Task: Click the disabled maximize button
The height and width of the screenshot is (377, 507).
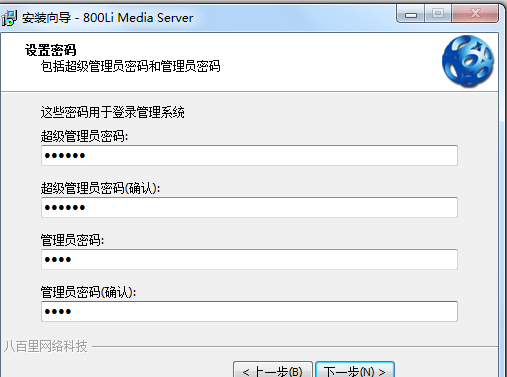Action: point(438,14)
